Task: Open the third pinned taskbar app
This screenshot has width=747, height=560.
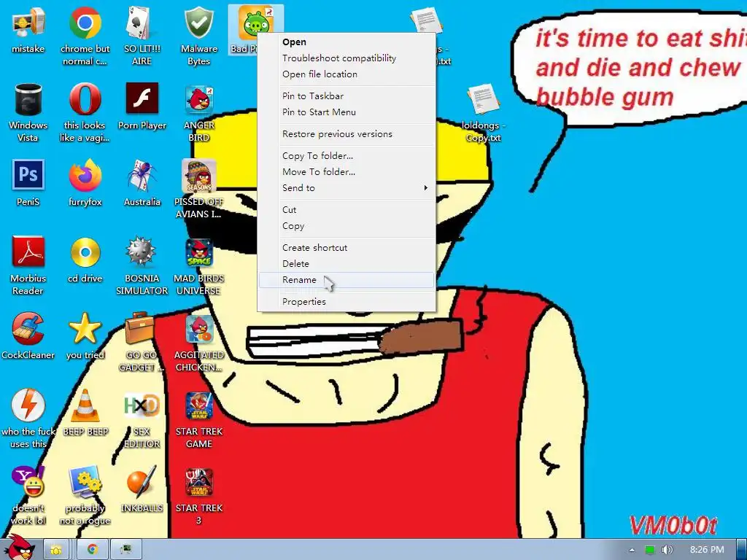Action: click(125, 550)
